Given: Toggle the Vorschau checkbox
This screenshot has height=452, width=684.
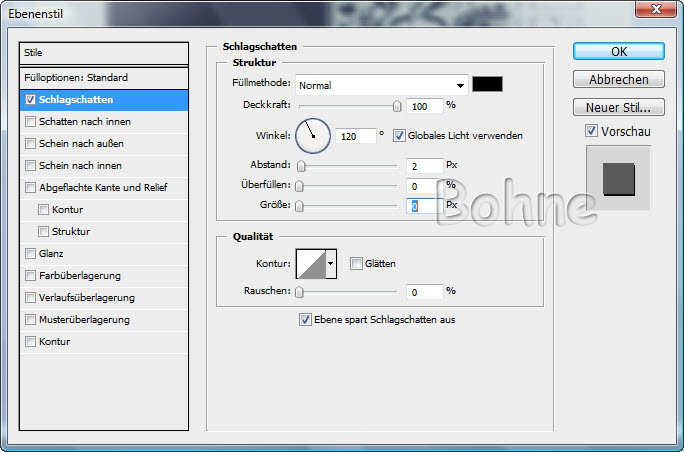Looking at the screenshot, I should [x=590, y=131].
